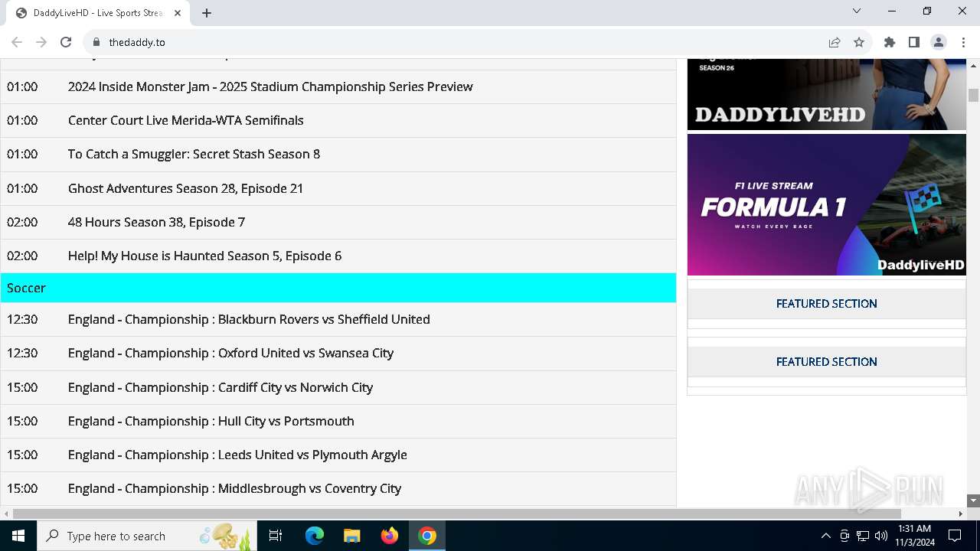Show hidden system tray icons
Viewport: 980px width, 551px height.
826,536
